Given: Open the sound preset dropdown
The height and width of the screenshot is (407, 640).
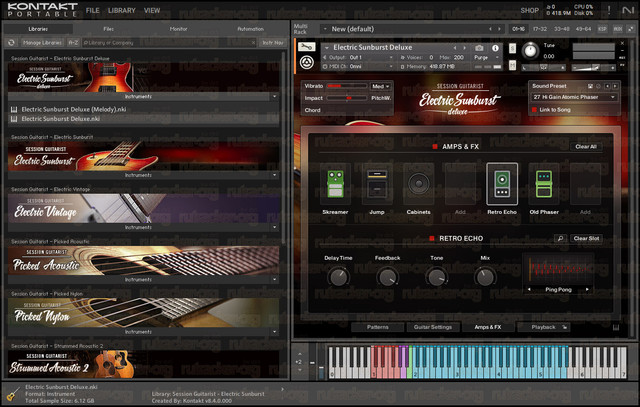Looking at the screenshot, I should click(x=573, y=97).
